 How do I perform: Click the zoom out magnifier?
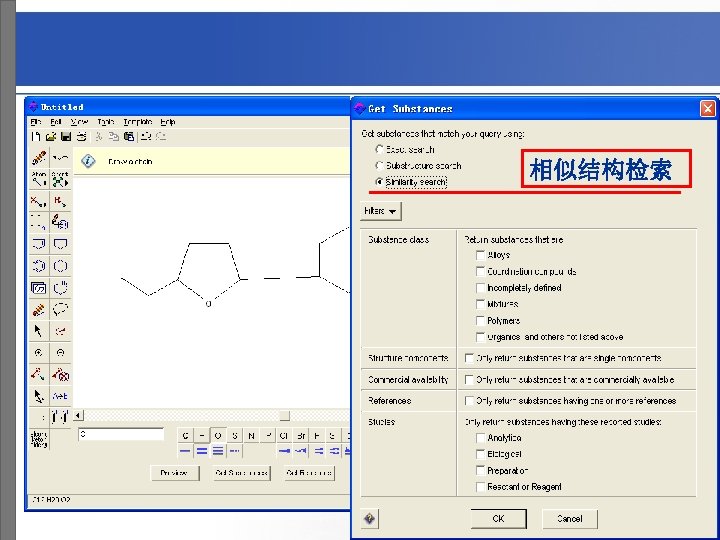point(61,353)
